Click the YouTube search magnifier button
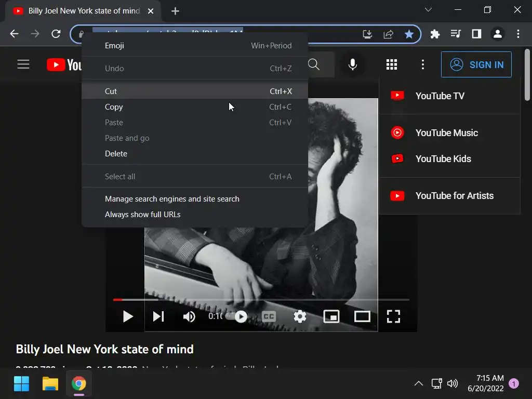This screenshot has width=532, height=399. click(314, 64)
